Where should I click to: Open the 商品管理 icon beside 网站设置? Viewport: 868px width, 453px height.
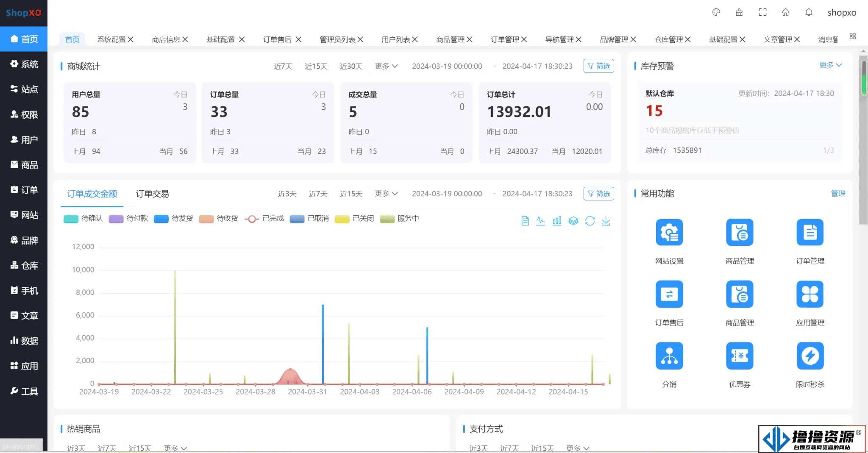click(740, 232)
